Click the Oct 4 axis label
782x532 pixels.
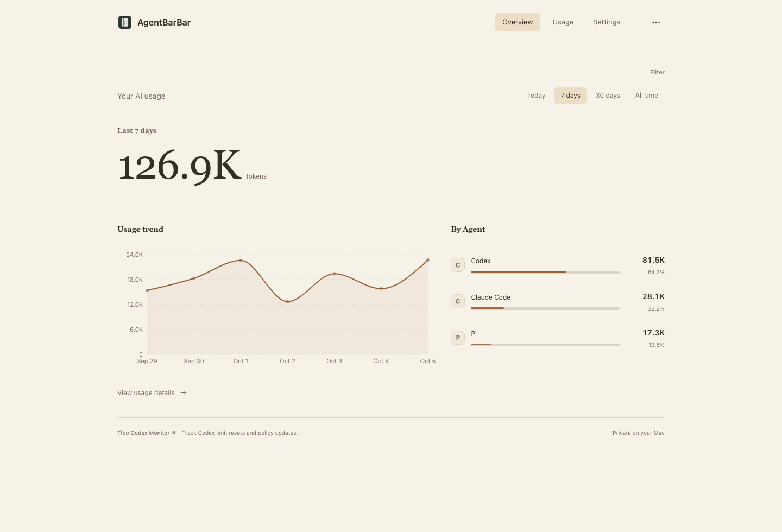point(381,361)
